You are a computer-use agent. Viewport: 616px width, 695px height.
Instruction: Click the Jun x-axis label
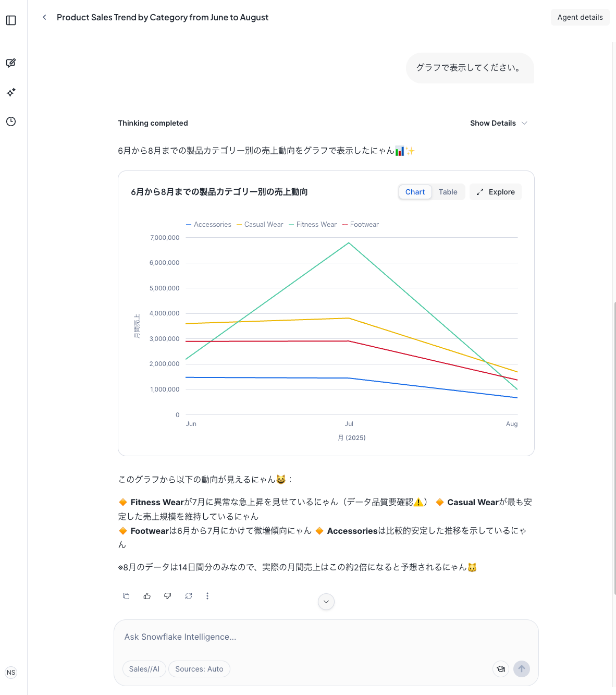click(x=191, y=424)
